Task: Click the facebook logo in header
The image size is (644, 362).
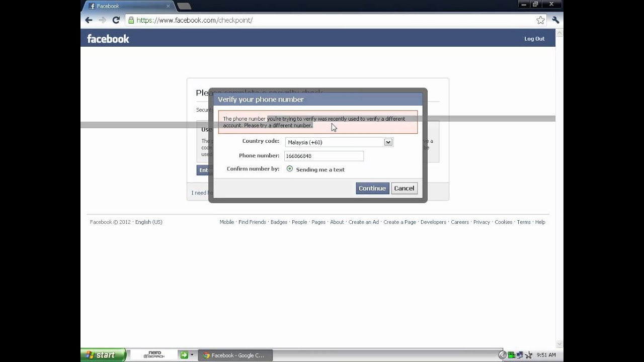Action: tap(108, 39)
